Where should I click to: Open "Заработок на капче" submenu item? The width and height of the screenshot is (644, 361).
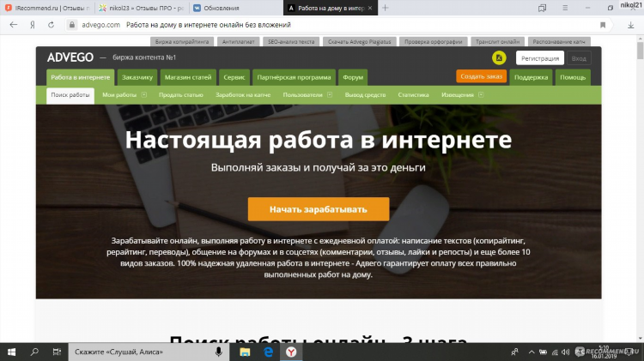(x=243, y=95)
